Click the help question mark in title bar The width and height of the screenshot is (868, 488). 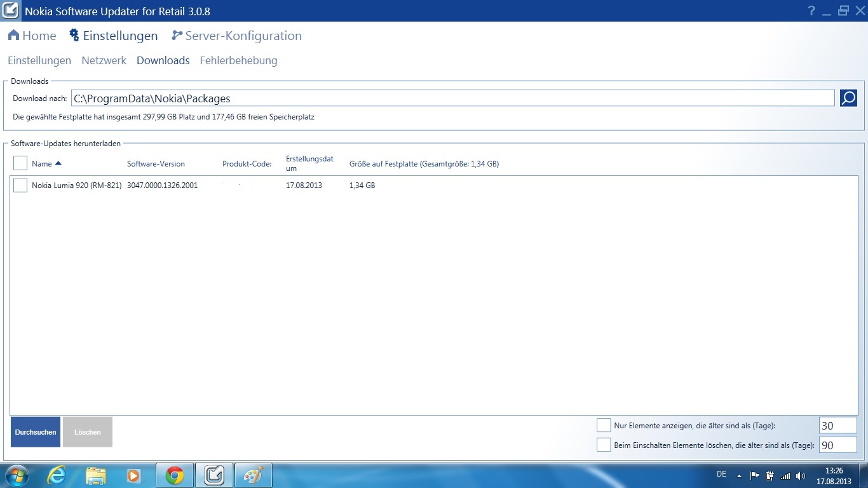tap(811, 11)
